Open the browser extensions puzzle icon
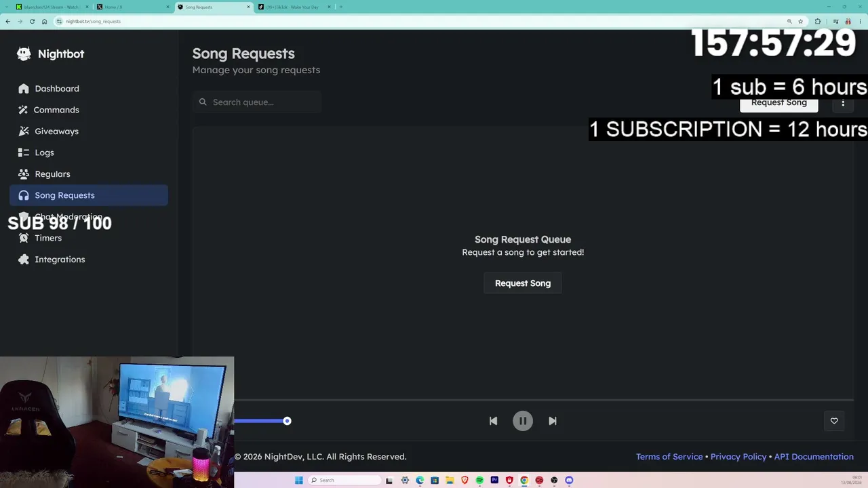 pos(817,21)
